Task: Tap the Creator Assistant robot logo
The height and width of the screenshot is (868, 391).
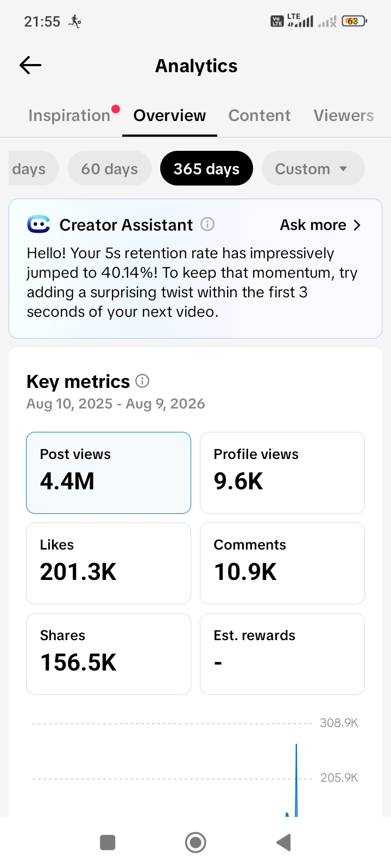Action: (39, 224)
